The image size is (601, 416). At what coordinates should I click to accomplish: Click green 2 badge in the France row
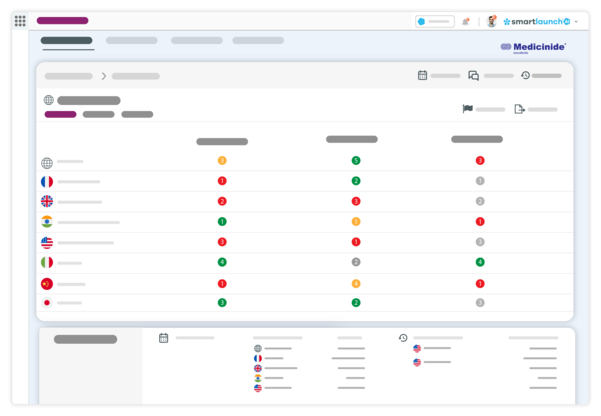point(356,181)
